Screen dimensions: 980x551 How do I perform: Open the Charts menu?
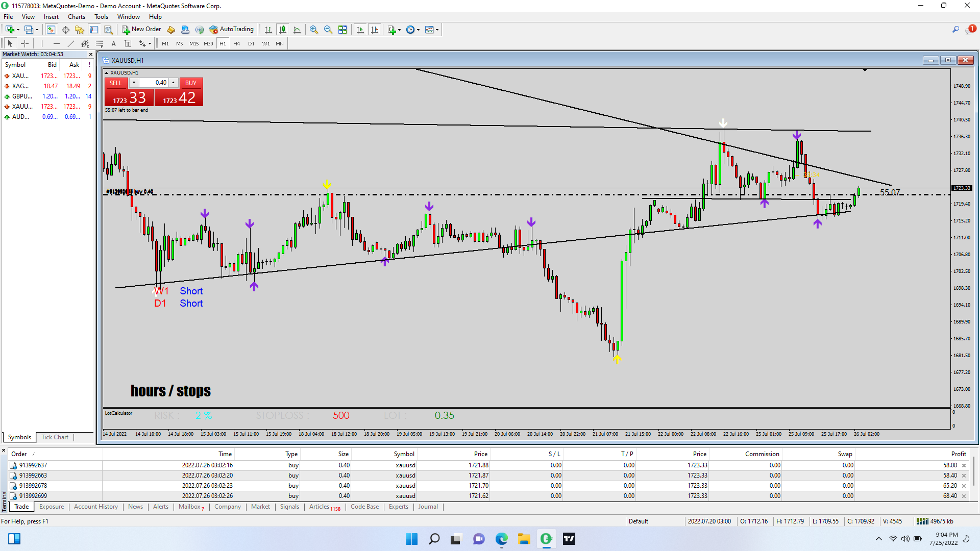pyautogui.click(x=76, y=17)
